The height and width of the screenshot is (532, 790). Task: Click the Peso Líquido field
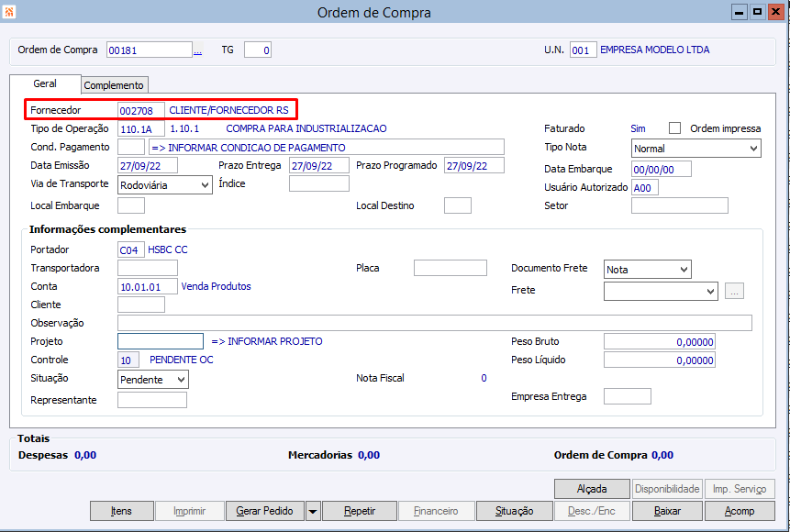point(660,360)
